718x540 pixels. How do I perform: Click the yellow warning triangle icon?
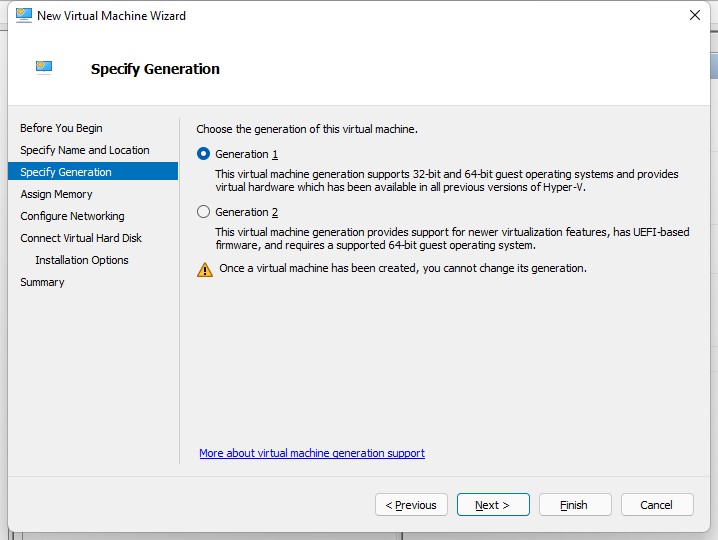tap(205, 269)
